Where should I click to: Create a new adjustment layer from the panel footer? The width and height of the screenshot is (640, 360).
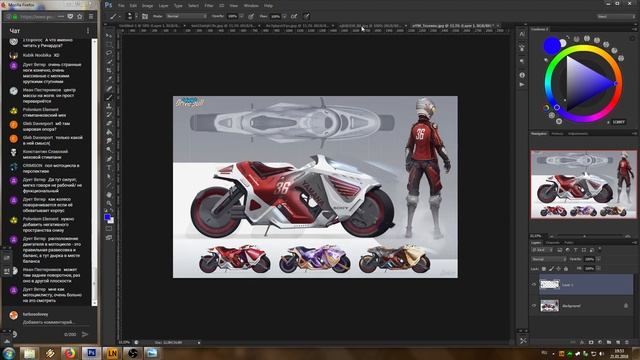[600, 342]
